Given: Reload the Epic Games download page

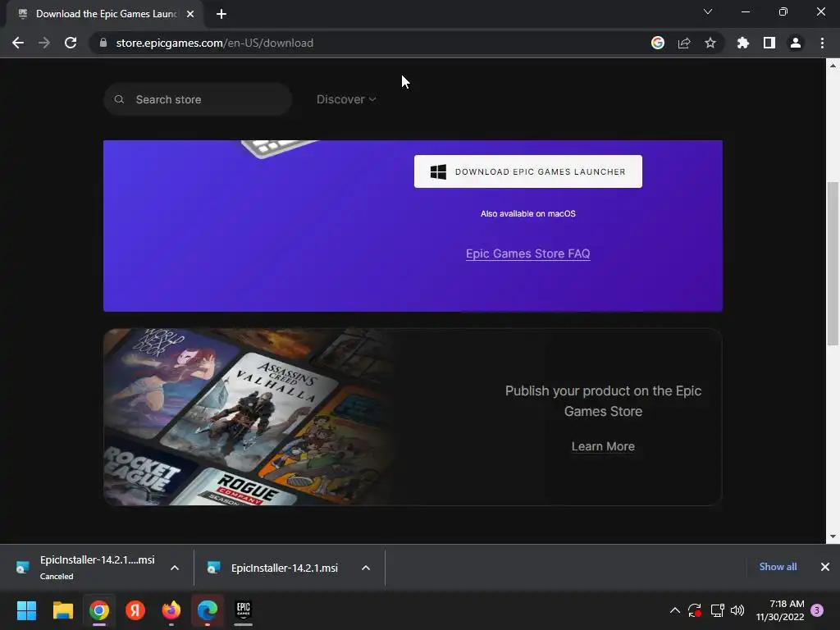Looking at the screenshot, I should 71,43.
